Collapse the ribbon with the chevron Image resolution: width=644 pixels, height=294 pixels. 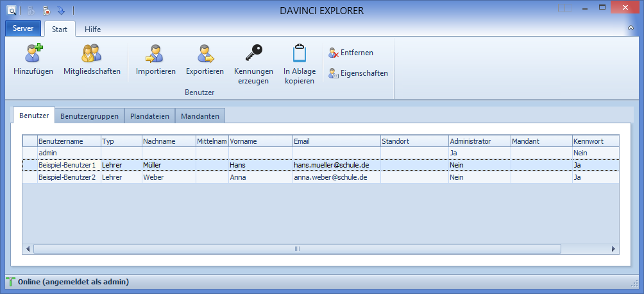(x=631, y=29)
